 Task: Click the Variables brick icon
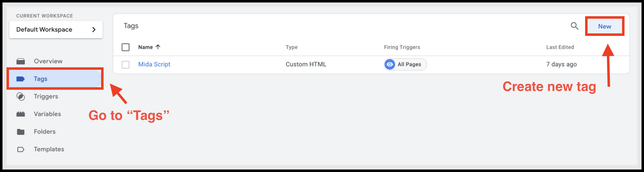pyautogui.click(x=20, y=114)
